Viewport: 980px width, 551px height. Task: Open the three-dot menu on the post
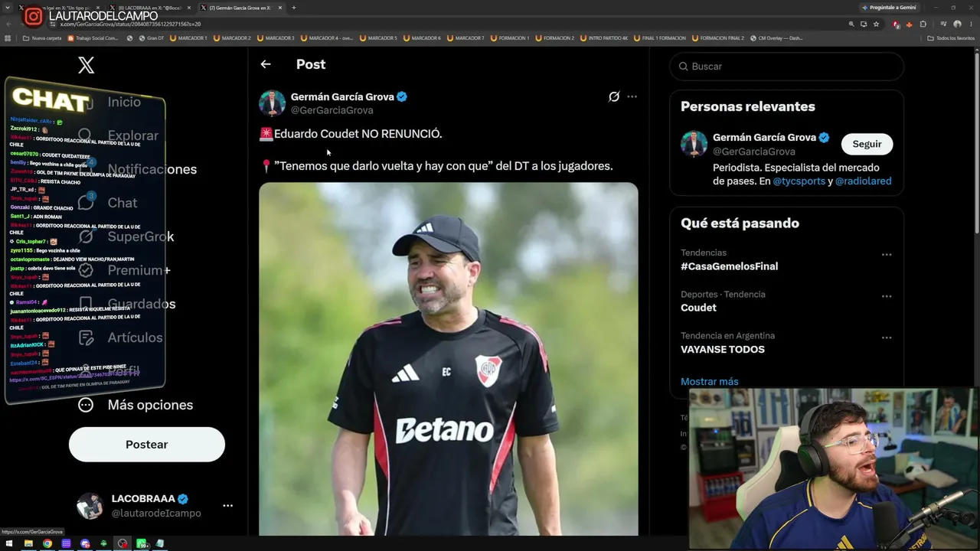632,96
